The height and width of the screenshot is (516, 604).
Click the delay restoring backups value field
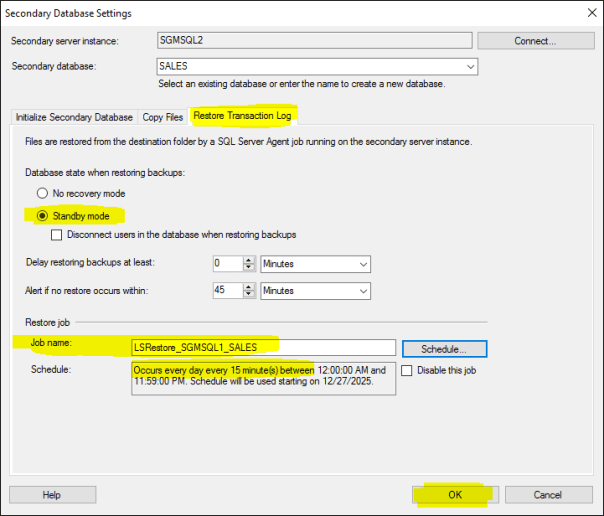click(x=227, y=264)
